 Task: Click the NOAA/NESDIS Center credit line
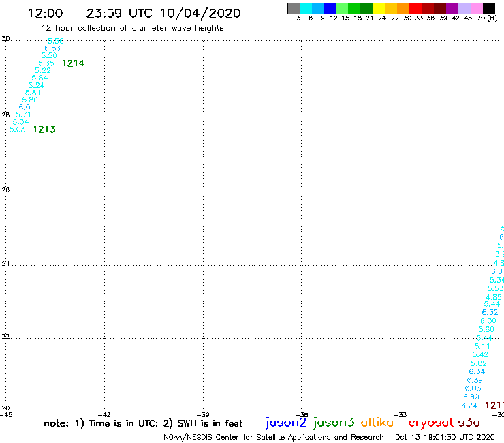(274, 437)
